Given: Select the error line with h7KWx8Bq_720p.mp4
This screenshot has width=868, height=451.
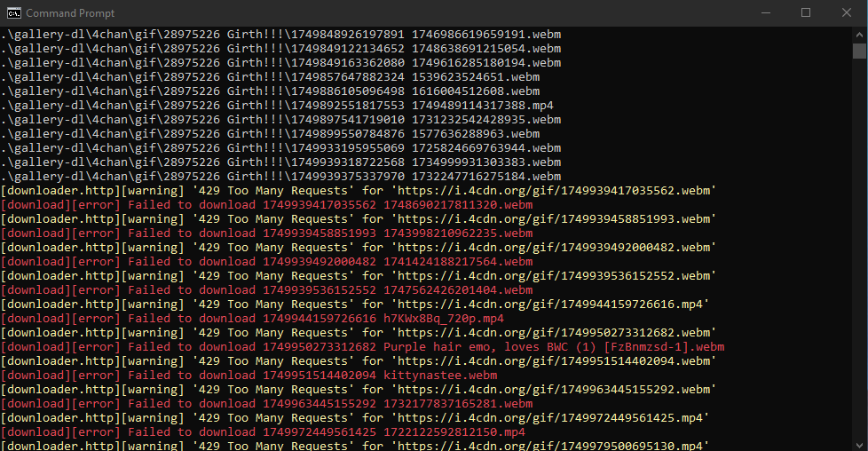Looking at the screenshot, I should pyautogui.click(x=252, y=319).
